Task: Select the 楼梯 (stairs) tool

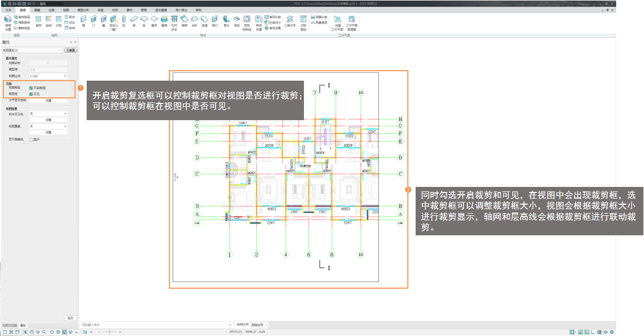Action: click(184, 21)
